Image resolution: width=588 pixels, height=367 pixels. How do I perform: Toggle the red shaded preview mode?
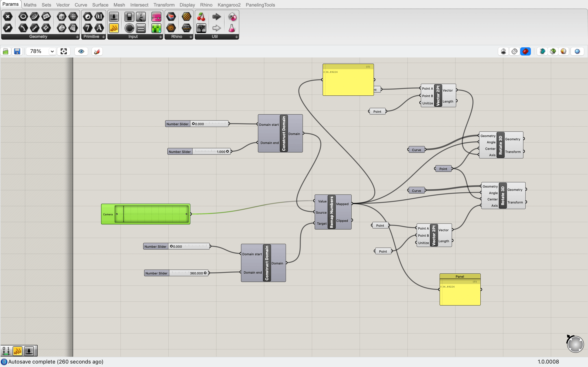pos(525,51)
